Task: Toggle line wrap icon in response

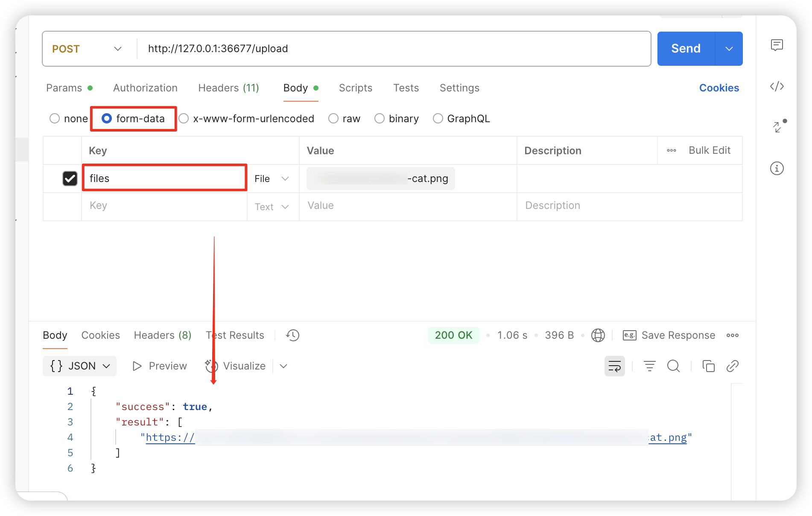Action: pyautogui.click(x=614, y=366)
